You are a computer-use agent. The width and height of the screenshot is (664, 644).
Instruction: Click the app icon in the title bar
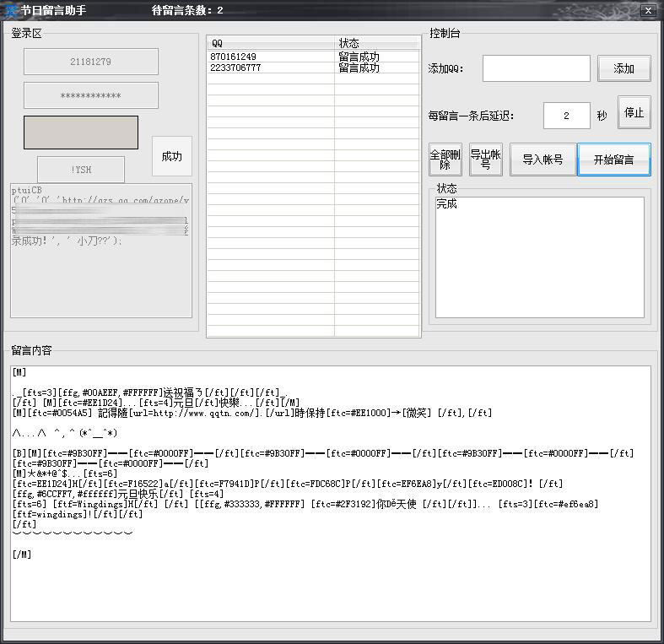pyautogui.click(x=12, y=10)
